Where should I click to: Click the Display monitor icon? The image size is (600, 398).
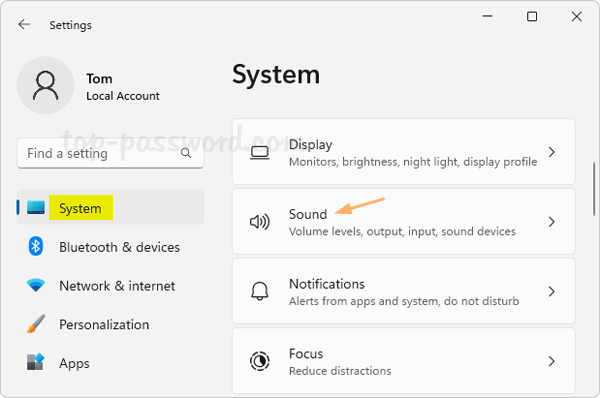point(259,153)
